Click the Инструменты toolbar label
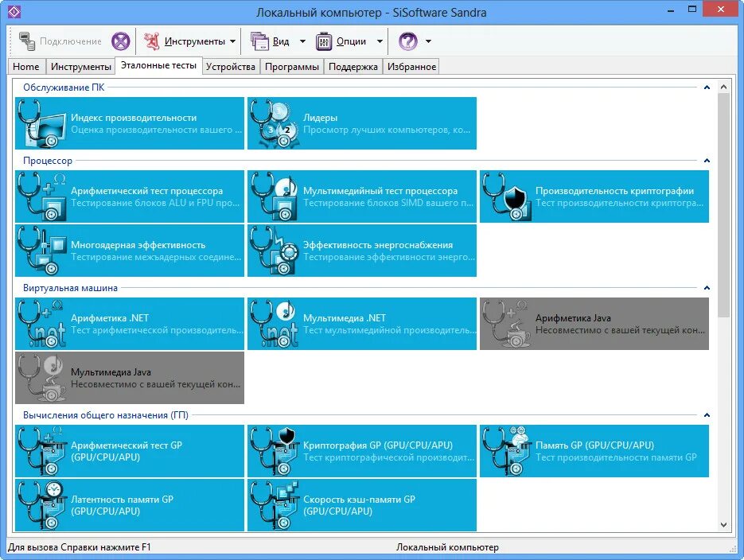The image size is (744, 560). 194,41
